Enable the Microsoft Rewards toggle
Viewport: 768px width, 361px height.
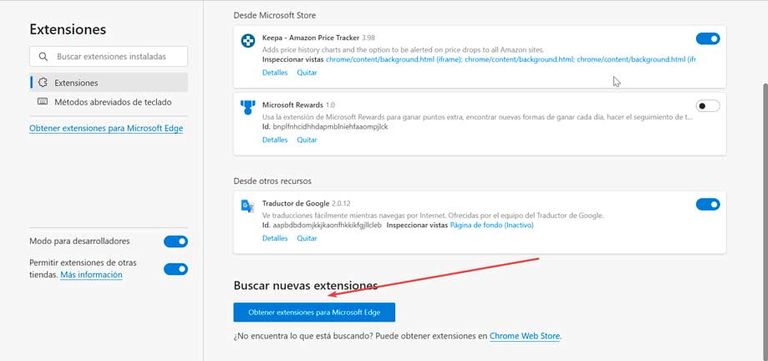pyautogui.click(x=708, y=106)
